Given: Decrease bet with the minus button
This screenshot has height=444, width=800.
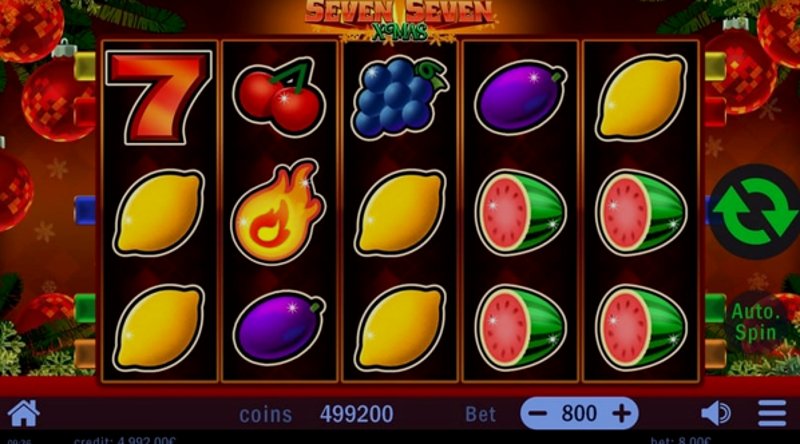Looking at the screenshot, I should 537,413.
